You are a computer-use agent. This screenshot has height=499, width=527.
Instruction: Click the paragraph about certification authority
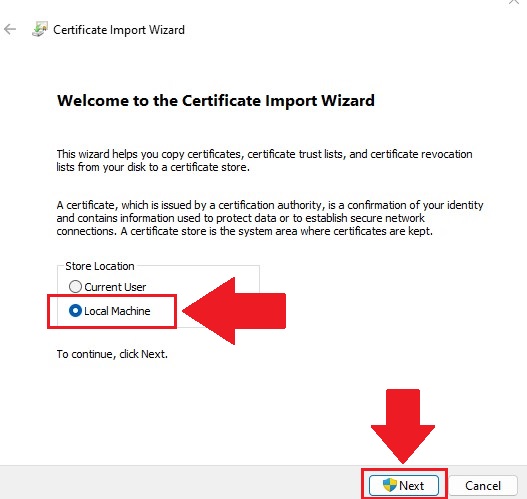pos(270,218)
